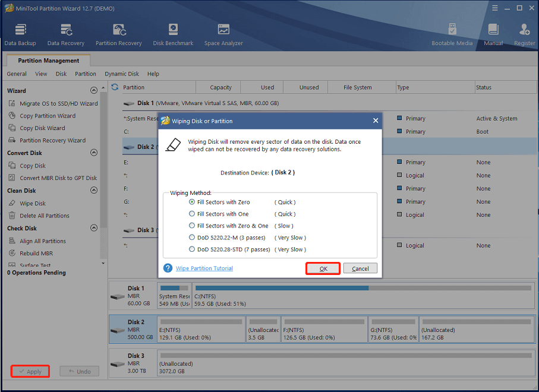Open the Disk menu
The height and width of the screenshot is (392, 539).
61,74
